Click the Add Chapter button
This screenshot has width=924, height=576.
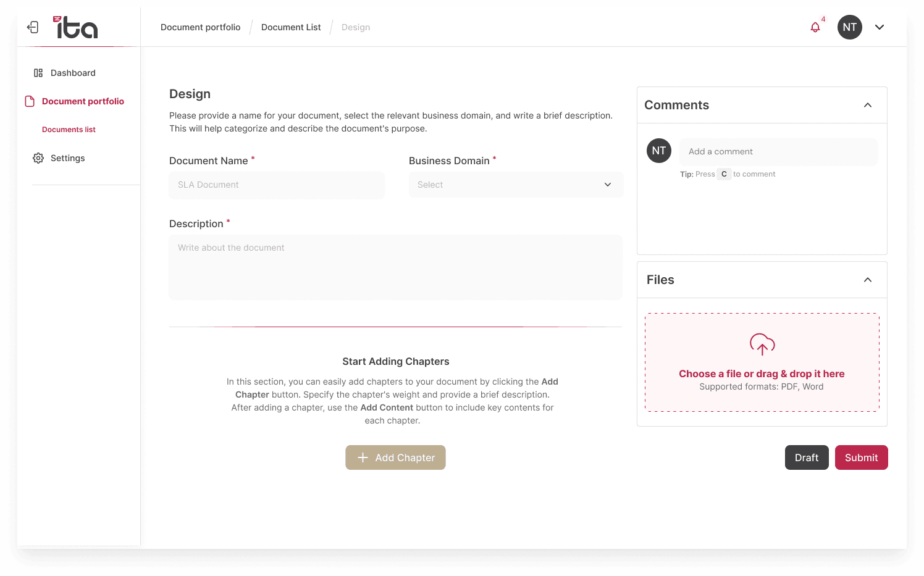395,457
